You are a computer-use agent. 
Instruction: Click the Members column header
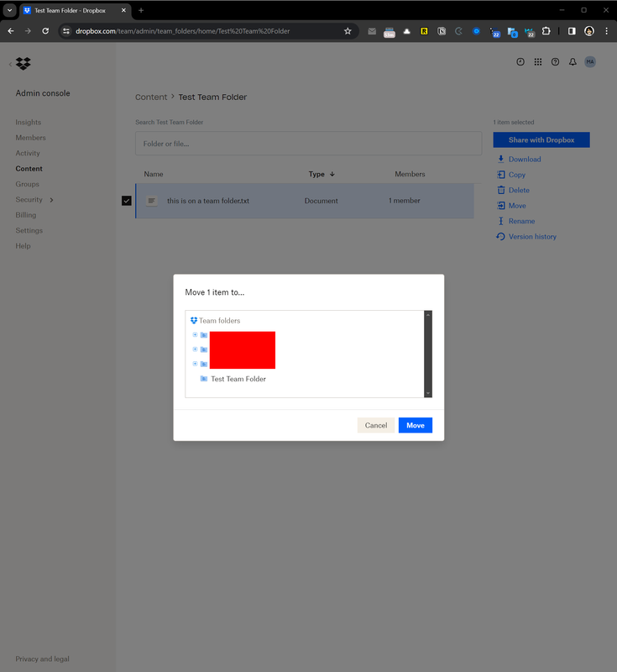[x=410, y=174]
